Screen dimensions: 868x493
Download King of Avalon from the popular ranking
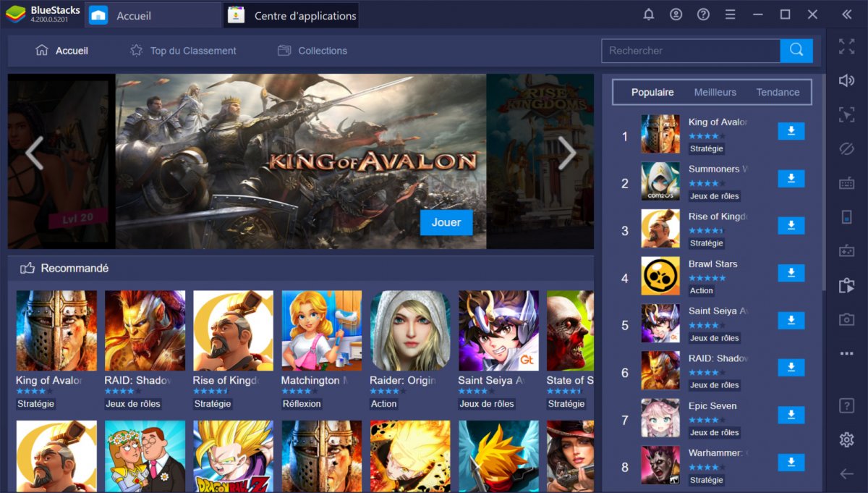791,131
